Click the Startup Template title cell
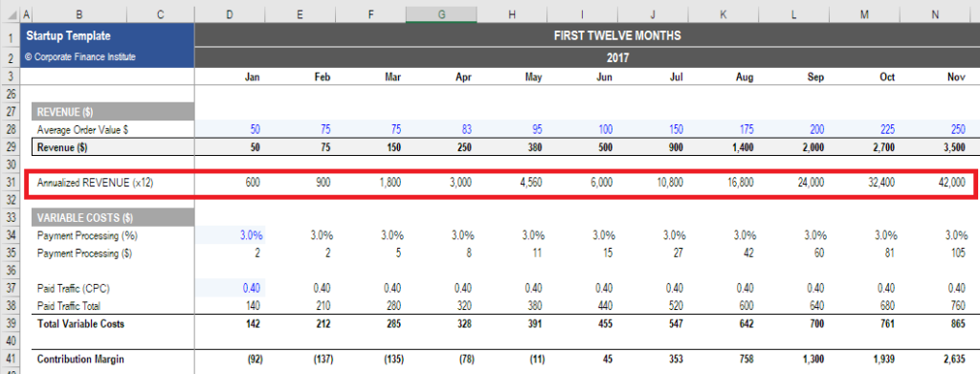The height and width of the screenshot is (374, 980). (x=107, y=36)
